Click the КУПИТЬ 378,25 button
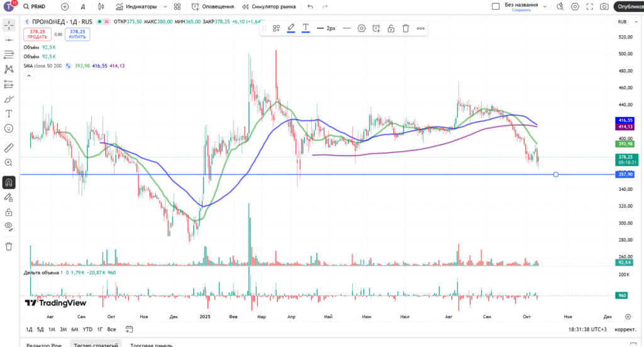 click(x=77, y=34)
